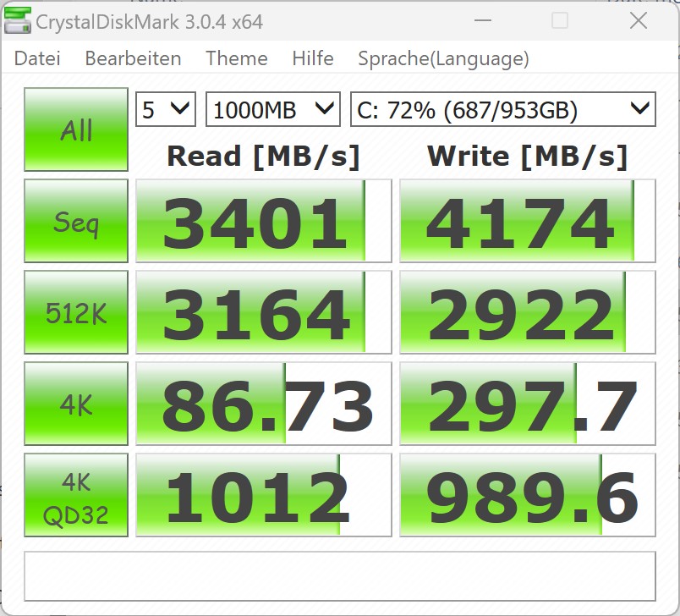Click the 4K QD32 read result 1012
Screen dimensions: 680x616
264,495
